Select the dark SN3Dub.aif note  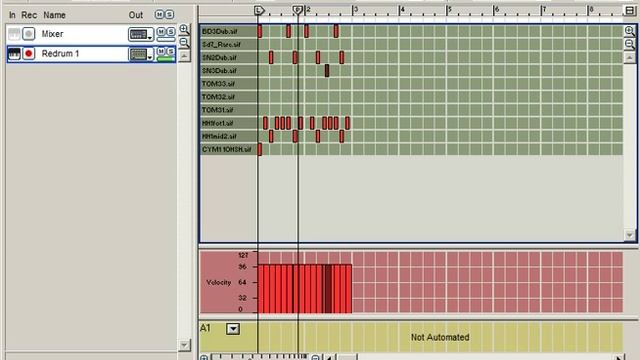327,71
